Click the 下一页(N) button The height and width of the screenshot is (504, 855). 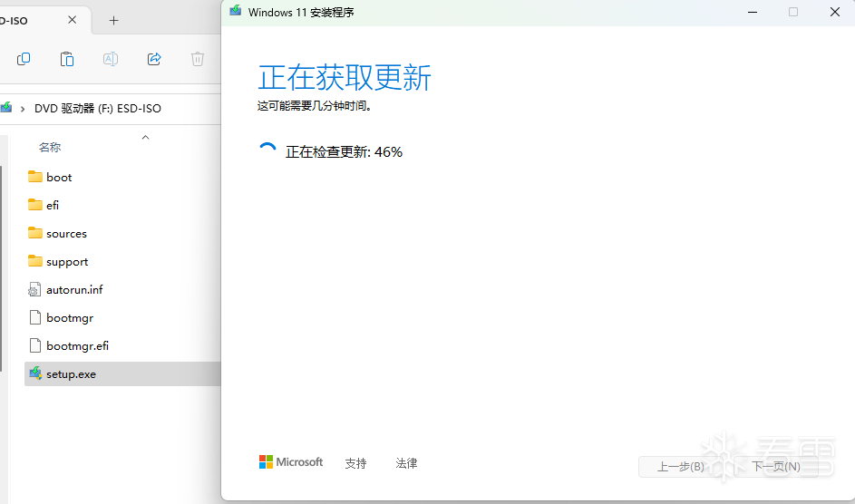[776, 467]
